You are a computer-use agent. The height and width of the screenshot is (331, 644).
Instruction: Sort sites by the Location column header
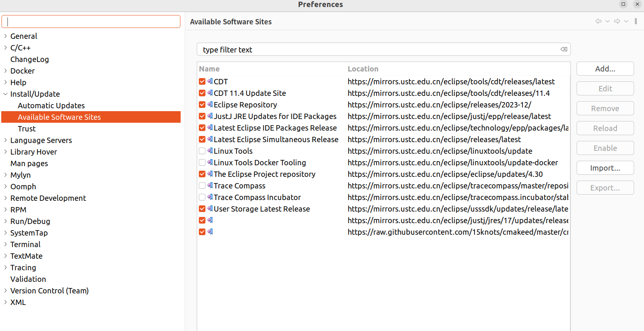458,69
